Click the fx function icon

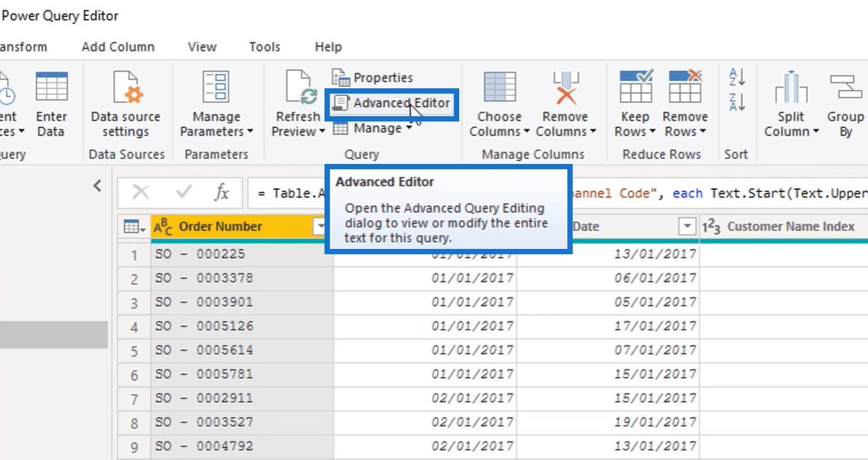[222, 192]
